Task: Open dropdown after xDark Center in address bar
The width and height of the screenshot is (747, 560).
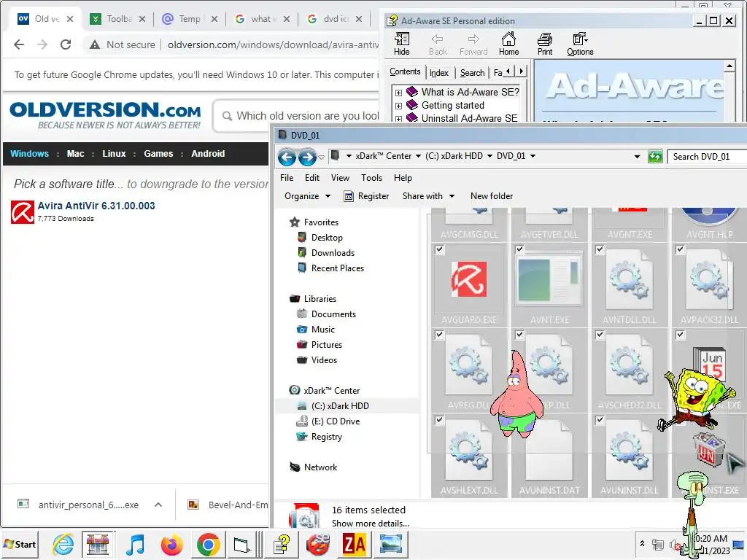Action: point(418,156)
